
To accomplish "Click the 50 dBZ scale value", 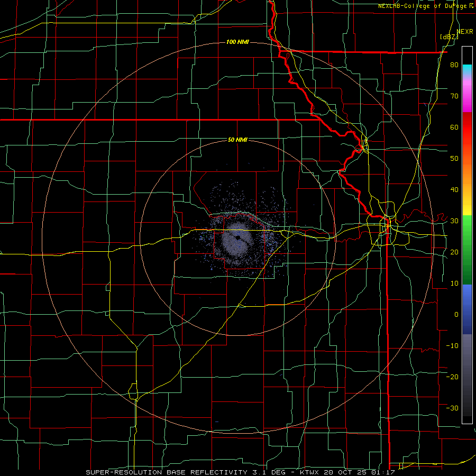I will pyautogui.click(x=454, y=159).
